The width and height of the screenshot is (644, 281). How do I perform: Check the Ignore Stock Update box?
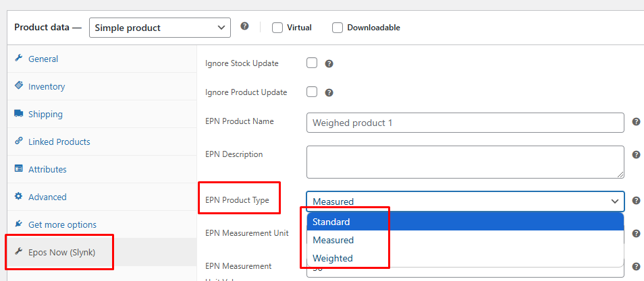pyautogui.click(x=312, y=63)
